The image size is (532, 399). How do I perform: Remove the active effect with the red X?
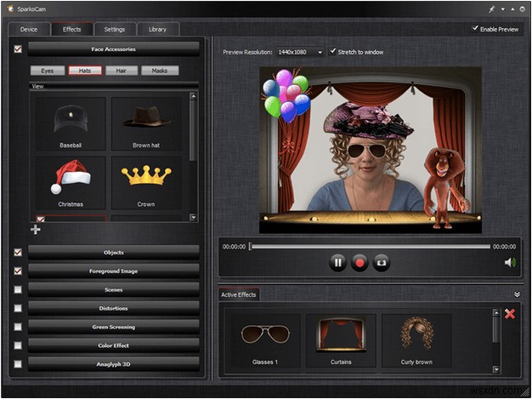pos(510,315)
